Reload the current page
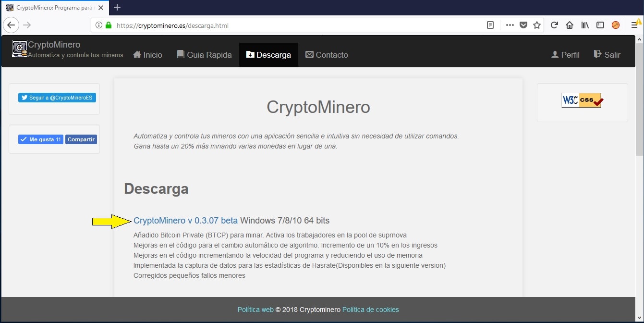Viewport: 644px width, 323px height. point(554,25)
